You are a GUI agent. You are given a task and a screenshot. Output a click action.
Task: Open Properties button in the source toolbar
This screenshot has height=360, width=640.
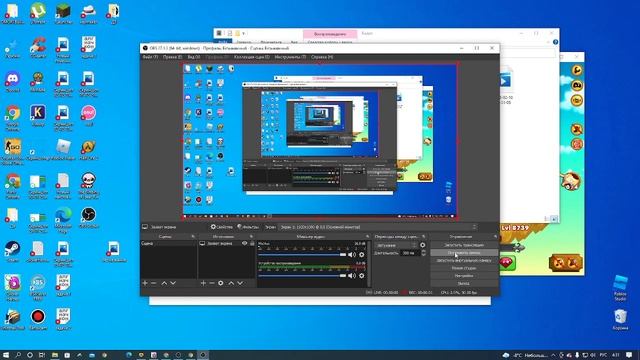222,227
